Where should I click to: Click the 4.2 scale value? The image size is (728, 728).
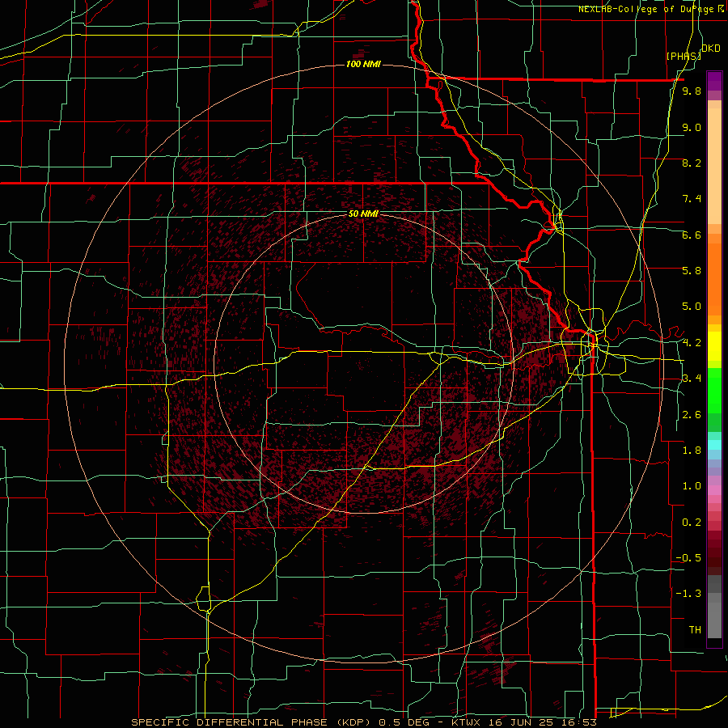692,343
